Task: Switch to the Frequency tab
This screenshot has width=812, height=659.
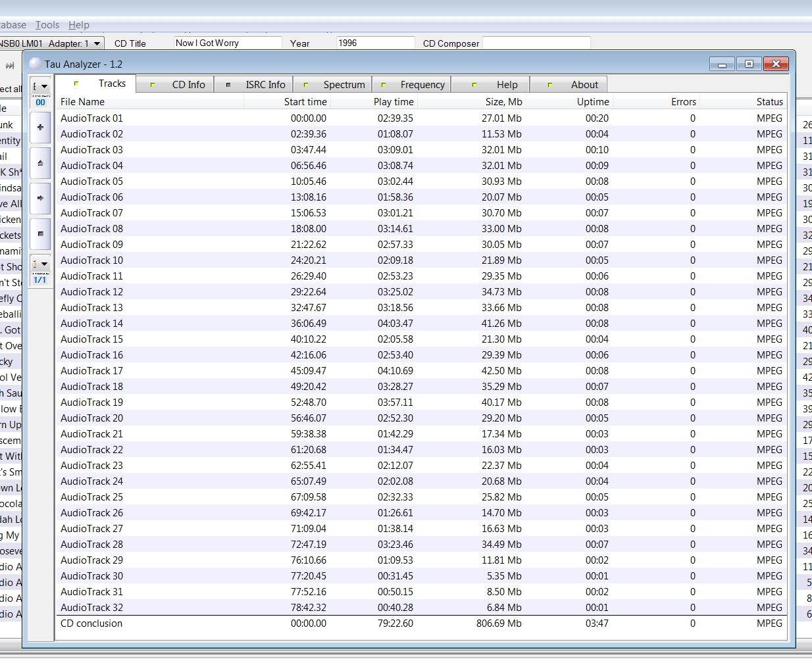Action: pyautogui.click(x=412, y=85)
